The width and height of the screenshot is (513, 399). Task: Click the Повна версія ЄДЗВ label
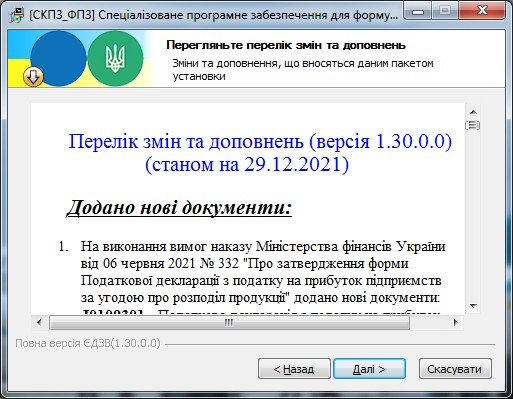point(88,343)
